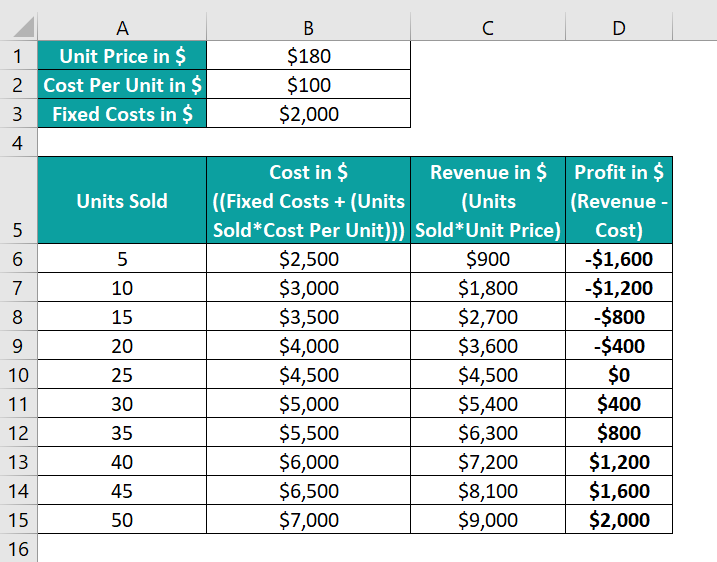The height and width of the screenshot is (562, 717).
Task: Select row 1 header
Action: pos(18,56)
